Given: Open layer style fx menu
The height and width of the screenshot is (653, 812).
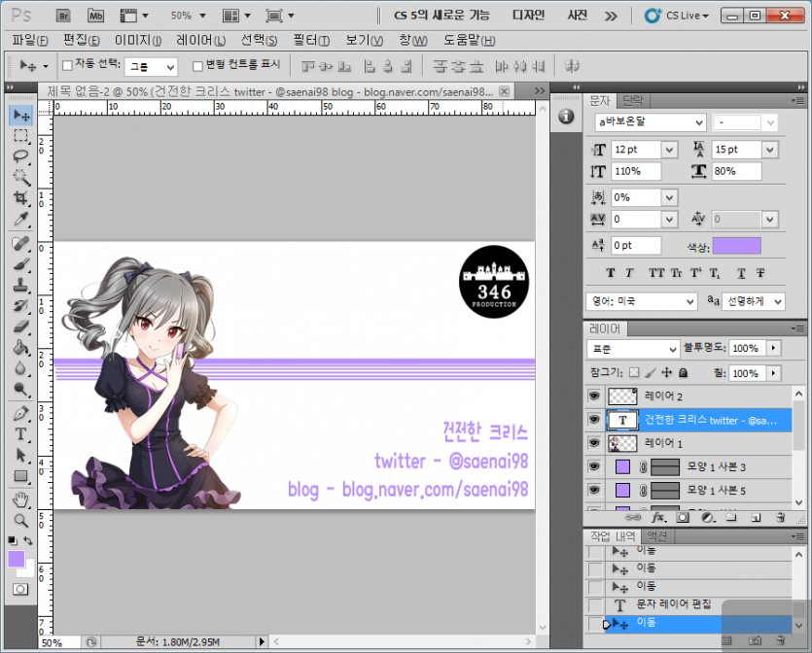Looking at the screenshot, I should pos(658,517).
